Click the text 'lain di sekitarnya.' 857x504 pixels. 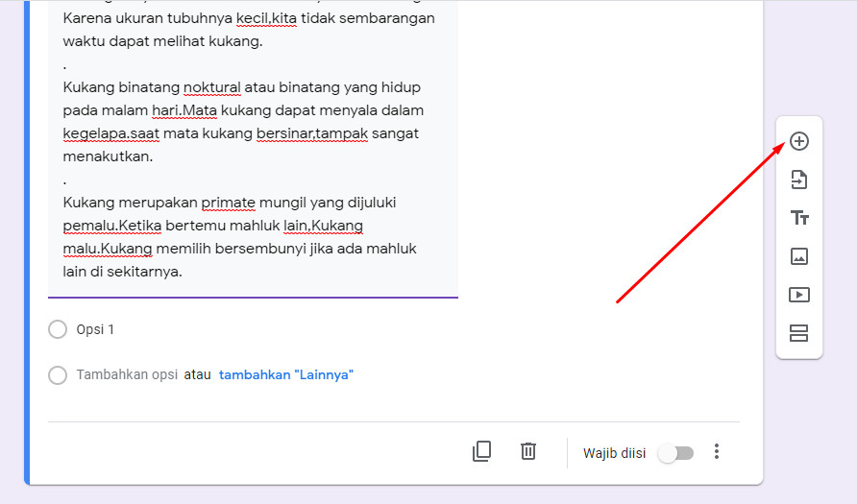click(122, 272)
